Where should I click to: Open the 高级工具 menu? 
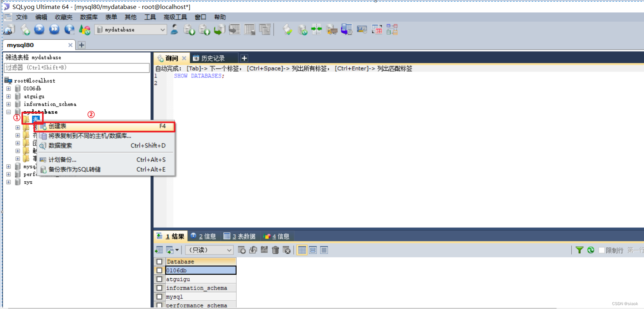pos(175,17)
